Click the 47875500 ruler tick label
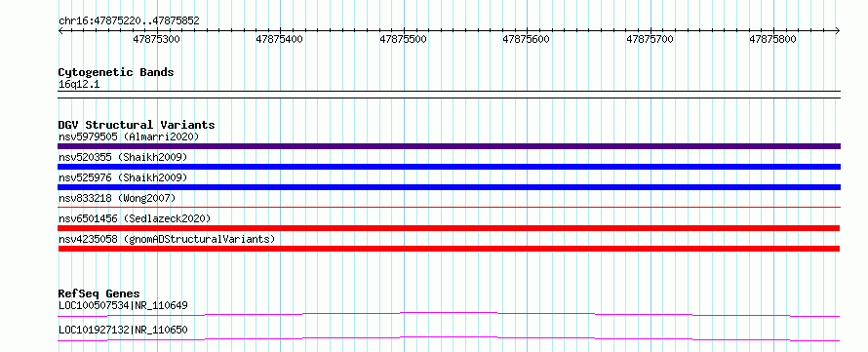This screenshot has height=352, width=868. (x=404, y=39)
